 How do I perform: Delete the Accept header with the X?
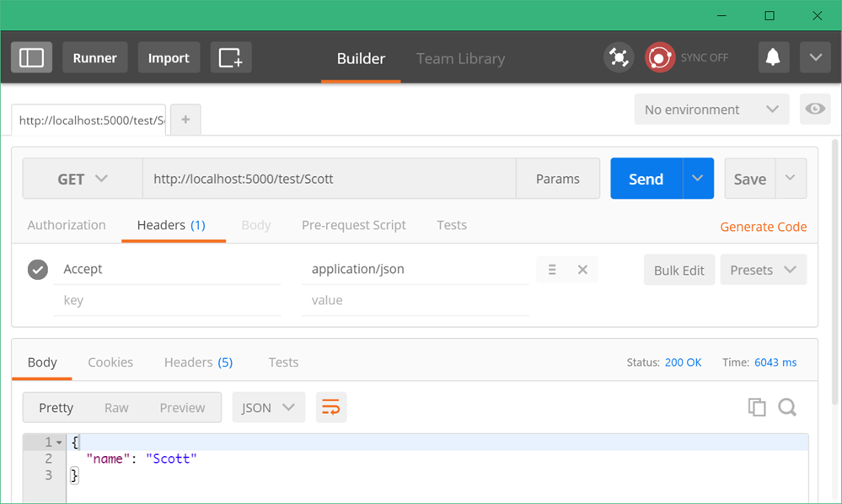click(582, 269)
